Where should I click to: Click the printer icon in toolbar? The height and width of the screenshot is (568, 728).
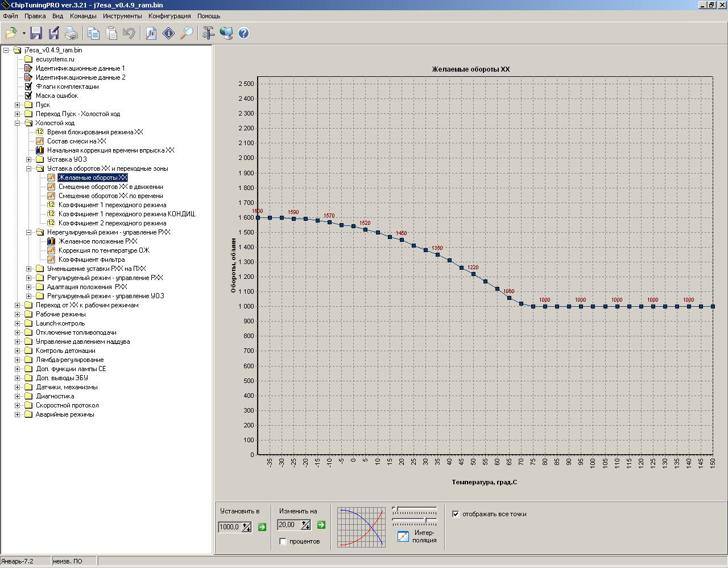[71, 34]
